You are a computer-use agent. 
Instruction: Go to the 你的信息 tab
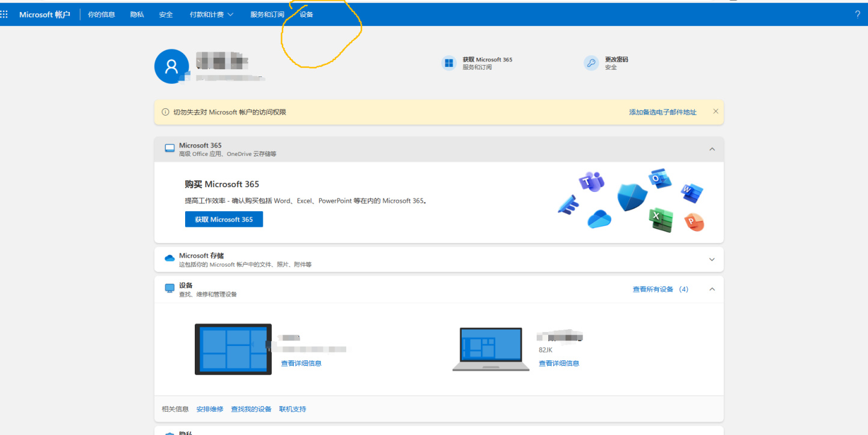point(101,14)
